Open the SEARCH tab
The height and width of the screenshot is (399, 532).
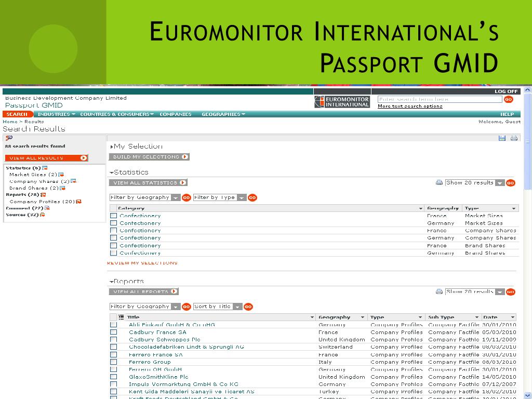click(x=17, y=114)
